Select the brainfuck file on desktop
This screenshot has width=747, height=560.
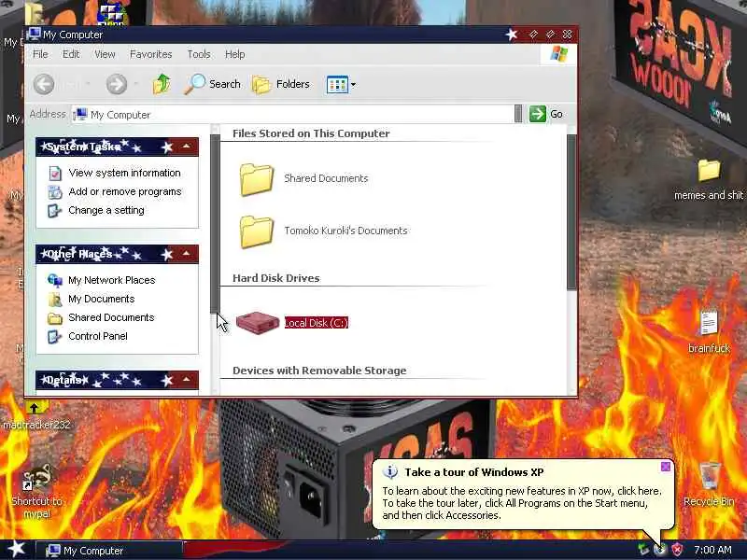[709, 323]
